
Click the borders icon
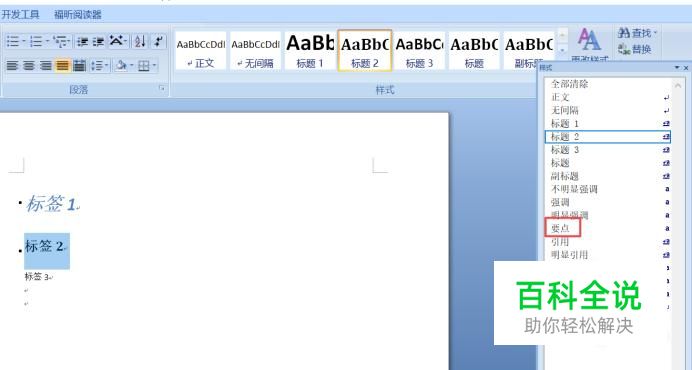(143, 66)
